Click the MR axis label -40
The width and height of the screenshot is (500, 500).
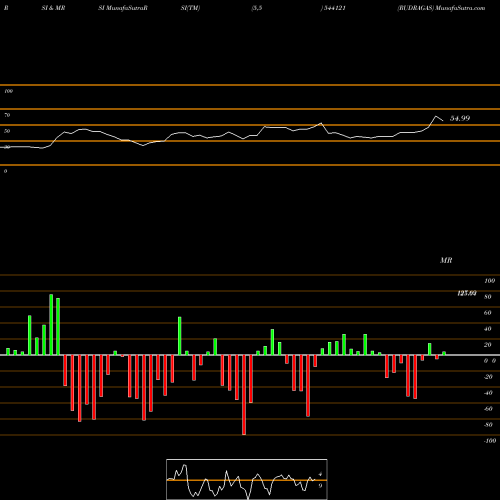pos(488,393)
